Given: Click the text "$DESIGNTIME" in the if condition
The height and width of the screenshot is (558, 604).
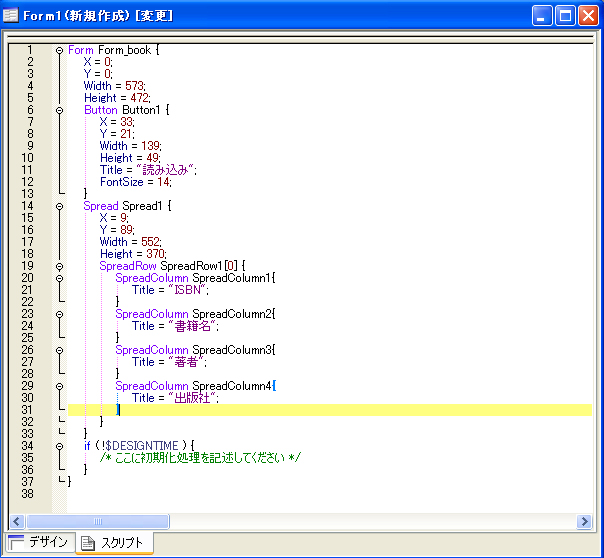Looking at the screenshot, I should pyautogui.click(x=141, y=446).
